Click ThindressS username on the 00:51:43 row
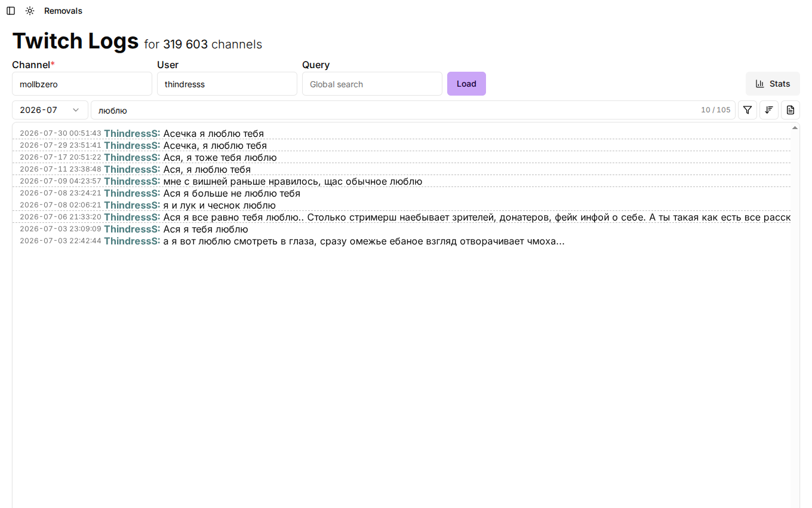This screenshot has width=812, height=508. point(132,133)
